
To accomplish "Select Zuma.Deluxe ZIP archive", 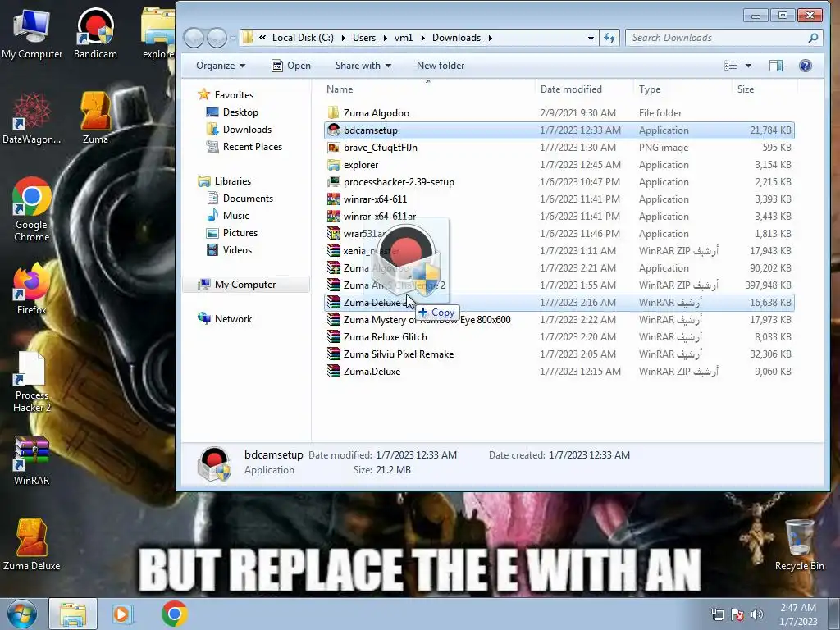I will point(559,372).
